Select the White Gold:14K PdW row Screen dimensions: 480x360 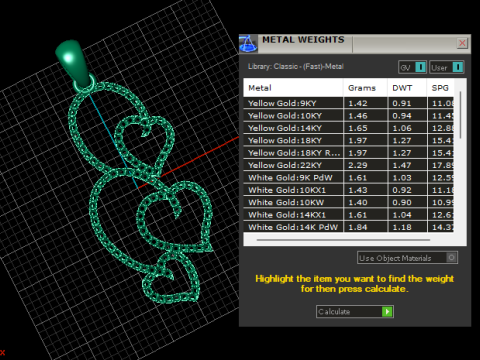349,227
